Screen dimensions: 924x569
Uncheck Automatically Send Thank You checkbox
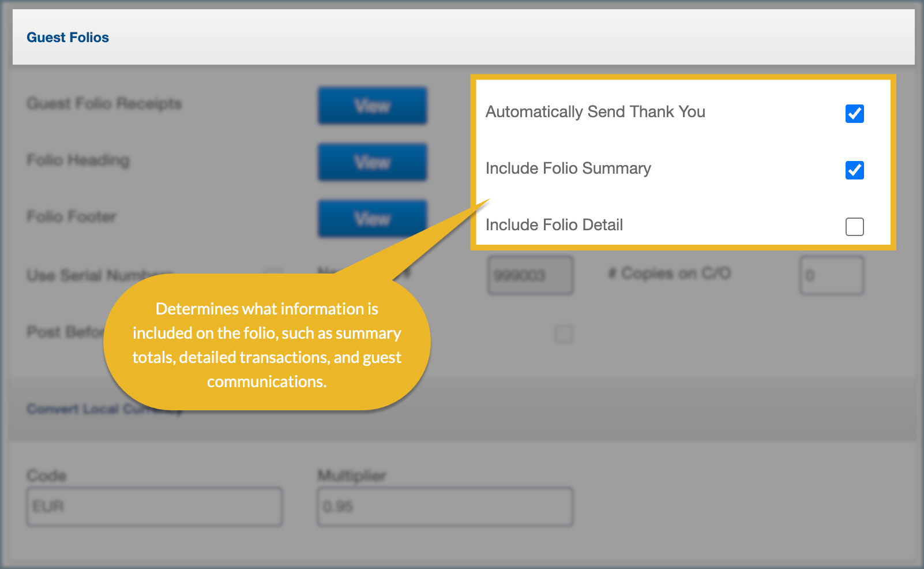854,114
